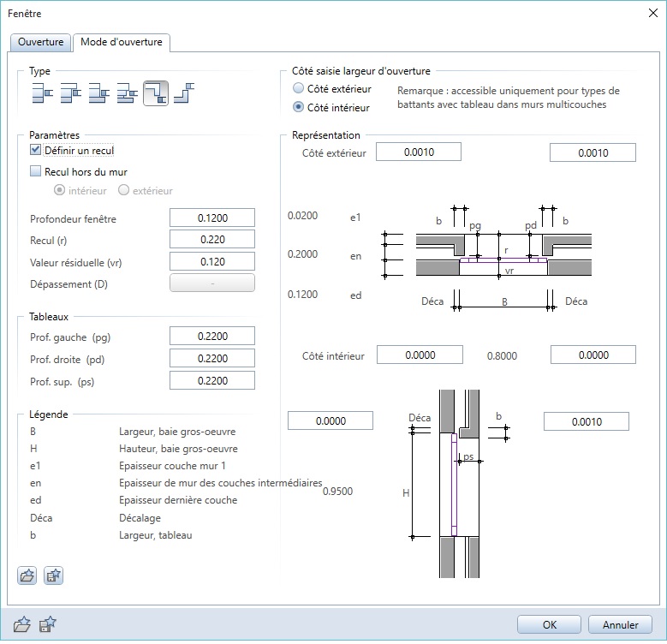Confirm the dialog with OK
667x644 pixels.
click(549, 624)
